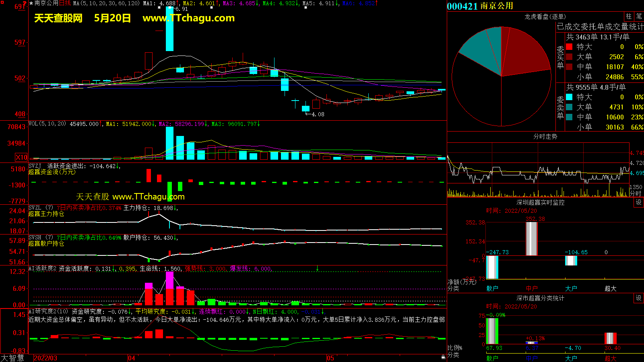Viewport: 644px width, 362px height.
Task: Click the VOL(5,10,20) indicator label
Action: click(x=47, y=124)
